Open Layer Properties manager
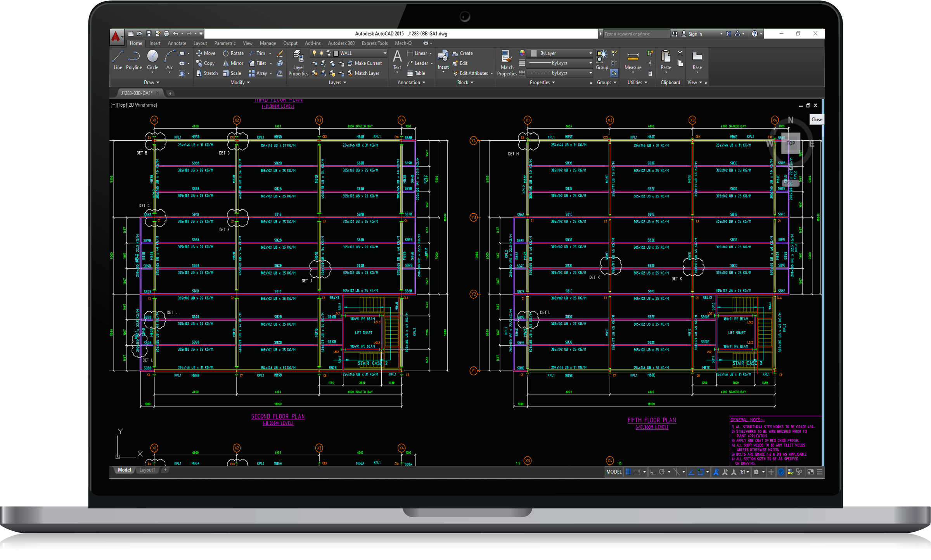 pyautogui.click(x=298, y=63)
